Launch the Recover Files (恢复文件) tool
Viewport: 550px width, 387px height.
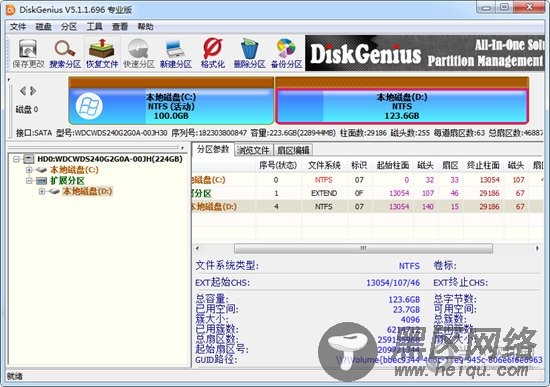point(102,53)
